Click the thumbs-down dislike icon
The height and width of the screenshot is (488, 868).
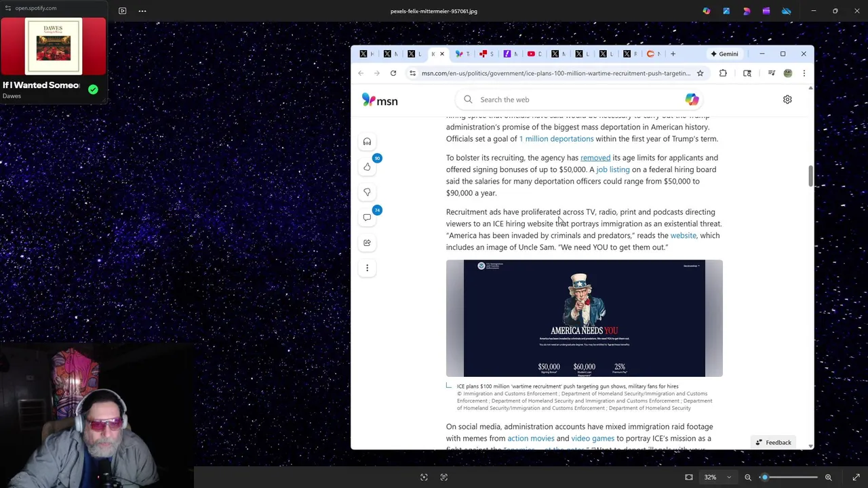tap(367, 192)
